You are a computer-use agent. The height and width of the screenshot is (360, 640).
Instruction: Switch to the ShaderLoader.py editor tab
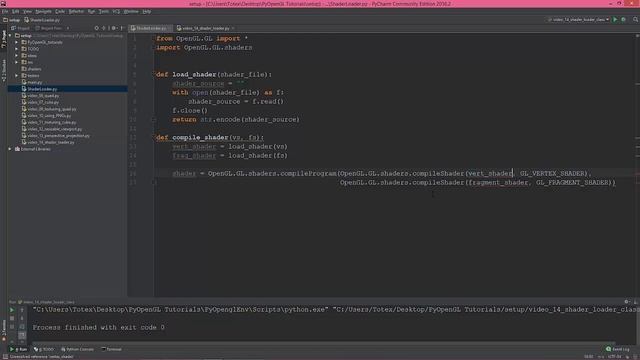pyautogui.click(x=150, y=28)
